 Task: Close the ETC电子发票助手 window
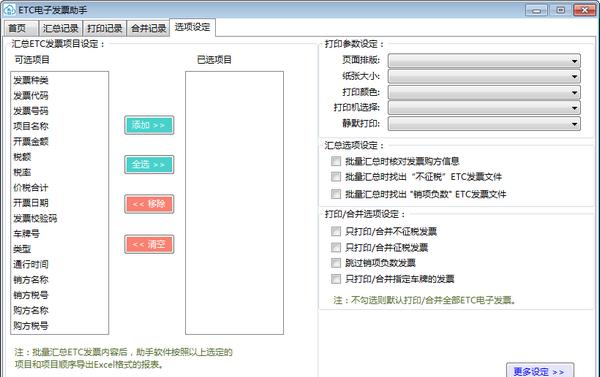pyautogui.click(x=584, y=10)
